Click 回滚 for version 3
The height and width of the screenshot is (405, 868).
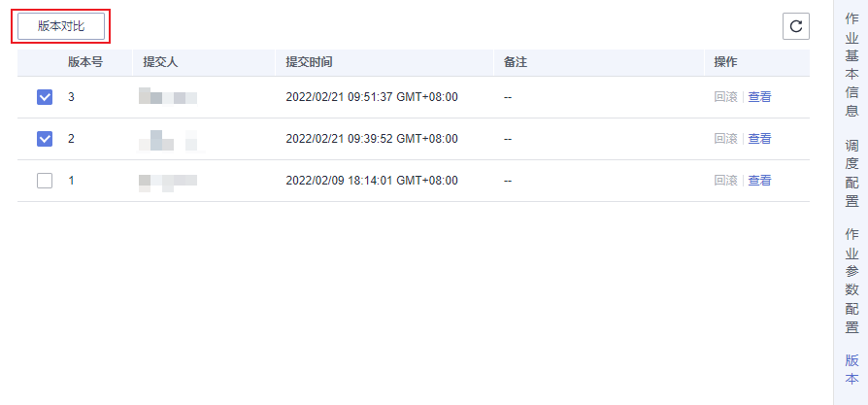click(x=725, y=97)
